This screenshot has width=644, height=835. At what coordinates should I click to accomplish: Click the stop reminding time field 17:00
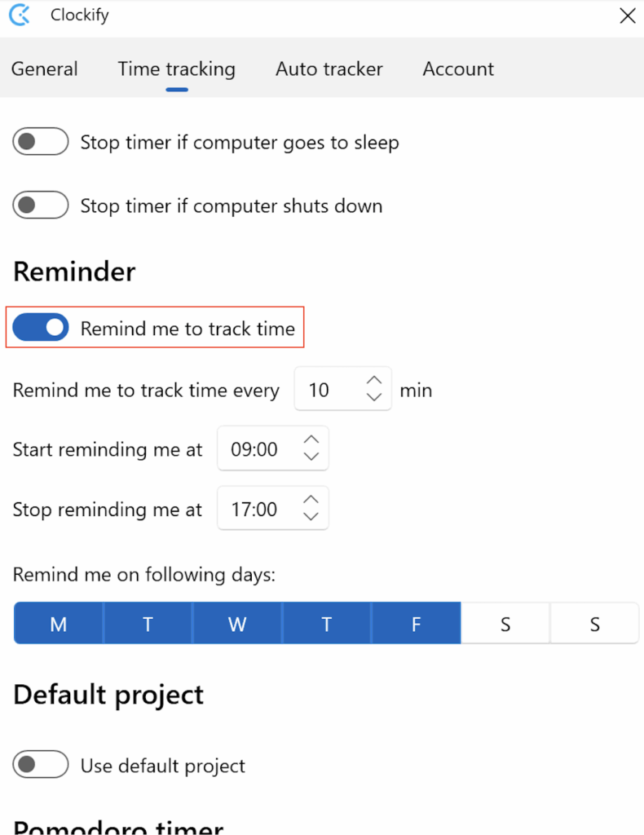[x=254, y=510]
